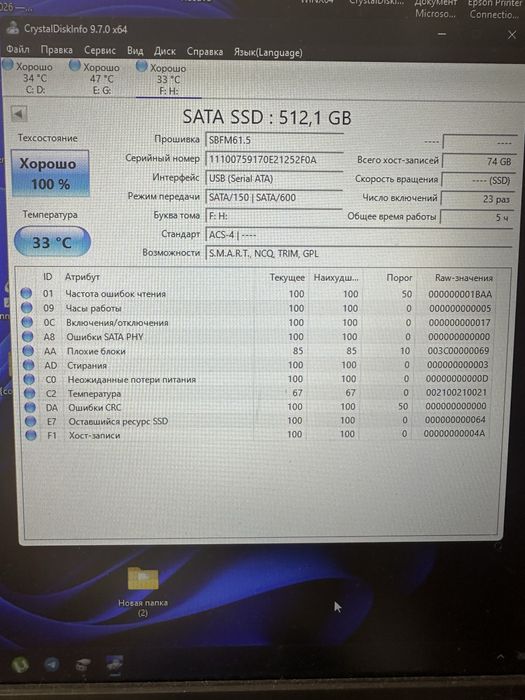Minimize the CrystalDiskInfo window
The width and height of the screenshot is (525, 700).
pyautogui.click(x=442, y=34)
